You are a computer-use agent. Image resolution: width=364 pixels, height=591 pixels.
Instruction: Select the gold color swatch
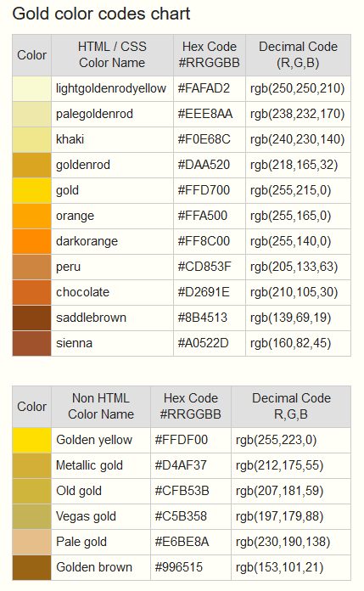coord(32,191)
